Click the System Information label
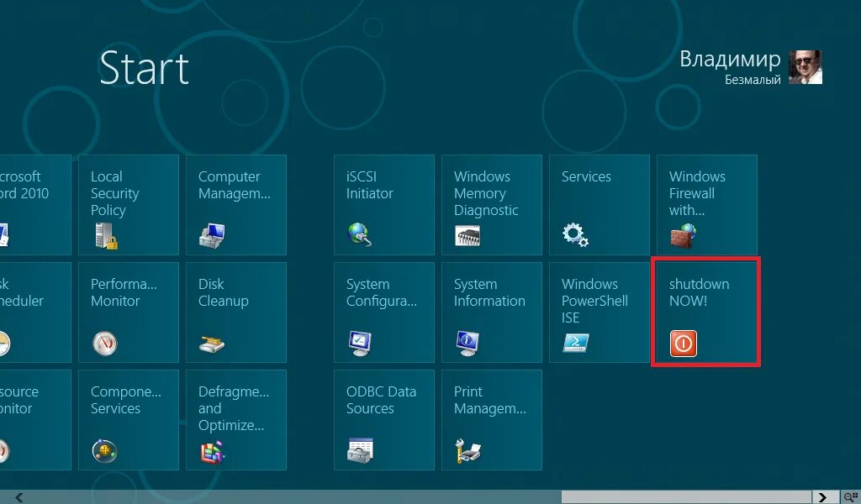The height and width of the screenshot is (504, 861). coord(489,292)
